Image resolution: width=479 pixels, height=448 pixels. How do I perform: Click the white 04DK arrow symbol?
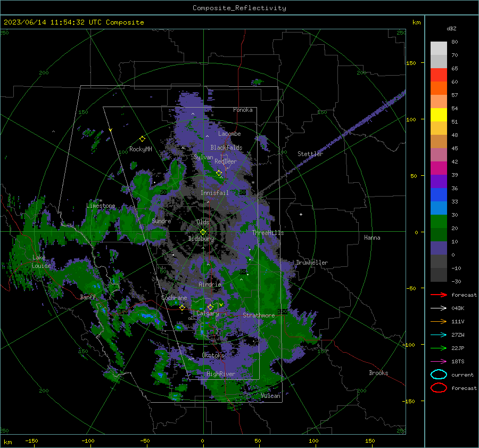coord(439,308)
